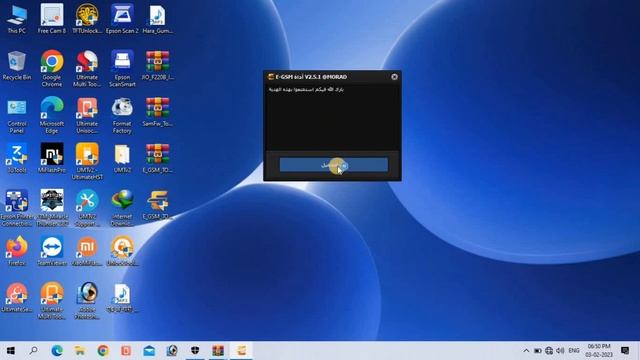The width and height of the screenshot is (640, 360).
Task: Open network settings tray icon
Action: pos(549,351)
